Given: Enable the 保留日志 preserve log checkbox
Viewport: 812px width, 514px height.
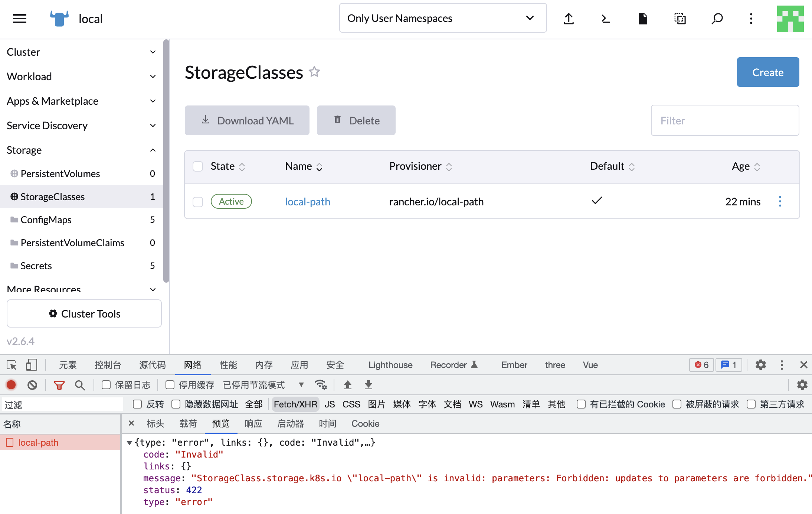Looking at the screenshot, I should point(107,385).
